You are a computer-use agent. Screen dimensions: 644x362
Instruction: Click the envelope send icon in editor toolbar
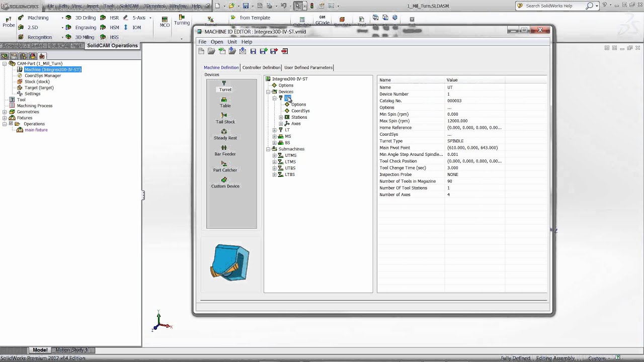(243, 51)
